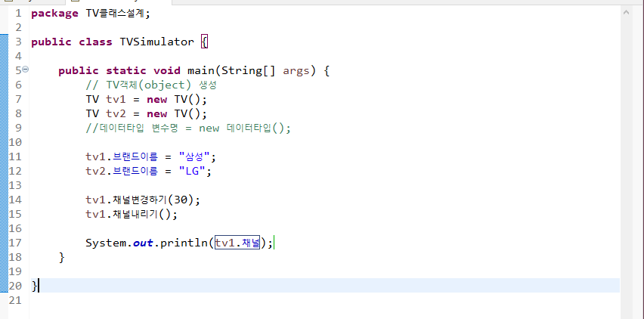Click the void keyword on line 5
Image resolution: width=644 pixels, height=319 pixels.
pyautogui.click(x=167, y=70)
